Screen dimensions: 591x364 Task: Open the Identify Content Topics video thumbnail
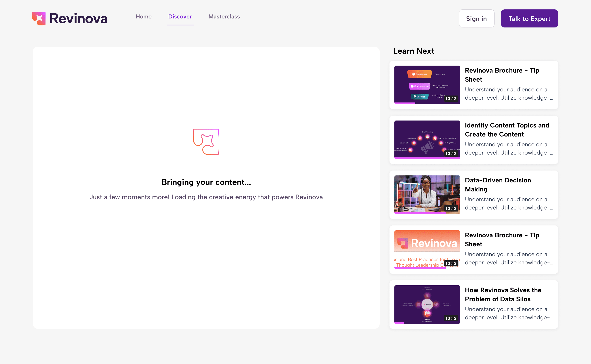(427, 139)
